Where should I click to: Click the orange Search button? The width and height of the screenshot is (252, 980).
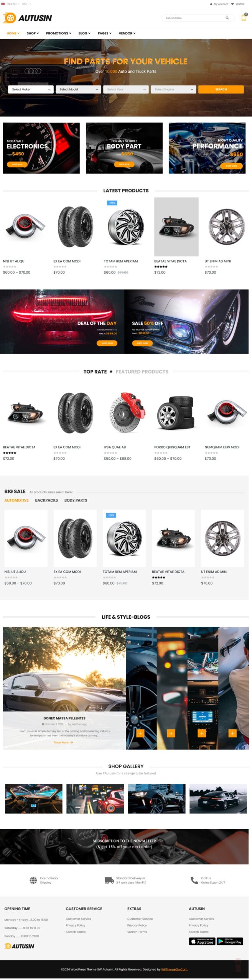(x=221, y=89)
